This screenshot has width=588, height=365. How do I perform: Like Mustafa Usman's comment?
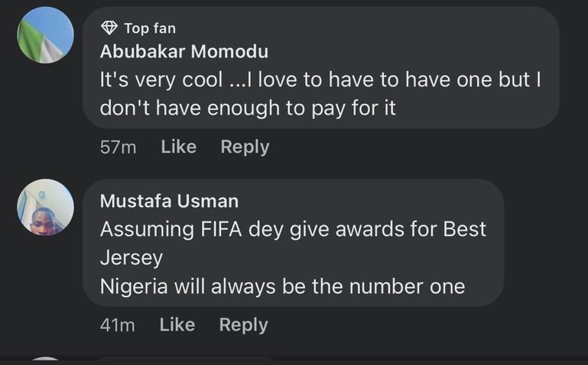[x=177, y=325]
